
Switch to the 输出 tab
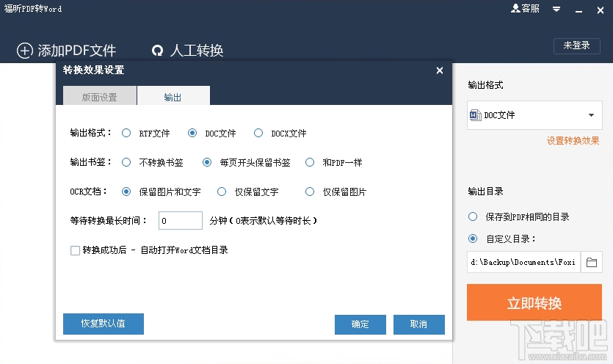[173, 96]
